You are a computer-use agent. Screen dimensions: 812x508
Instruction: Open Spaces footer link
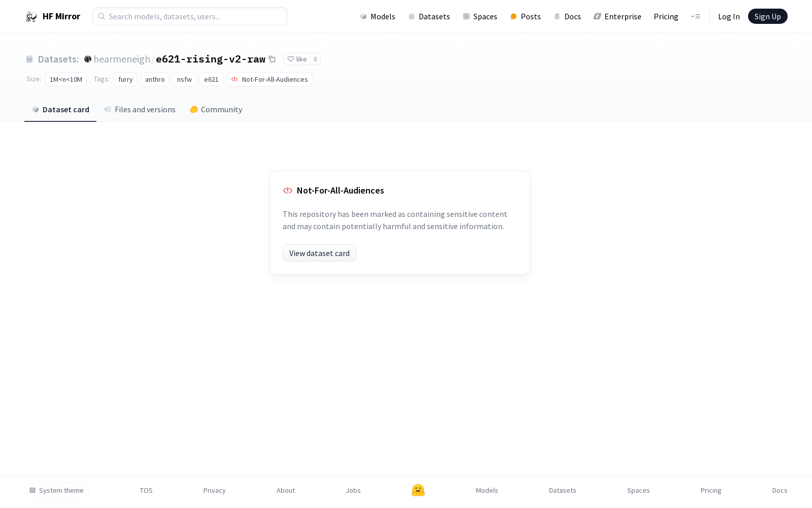click(638, 490)
